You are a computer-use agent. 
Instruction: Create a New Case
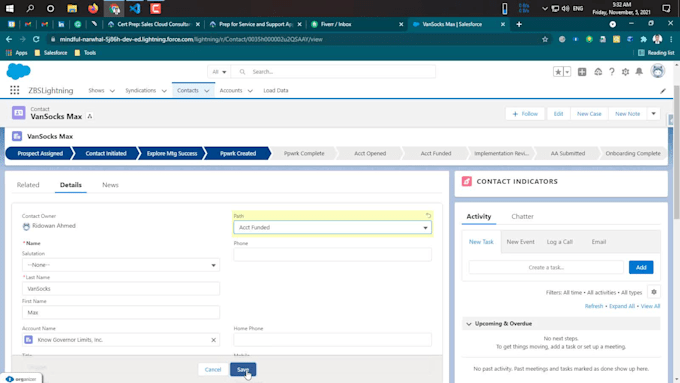(589, 114)
